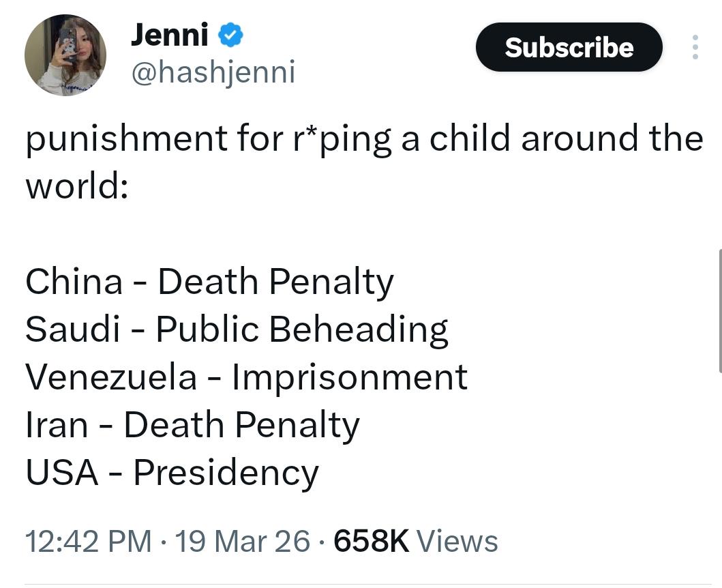
Task: Open Jenni's profile picture
Action: [65, 55]
